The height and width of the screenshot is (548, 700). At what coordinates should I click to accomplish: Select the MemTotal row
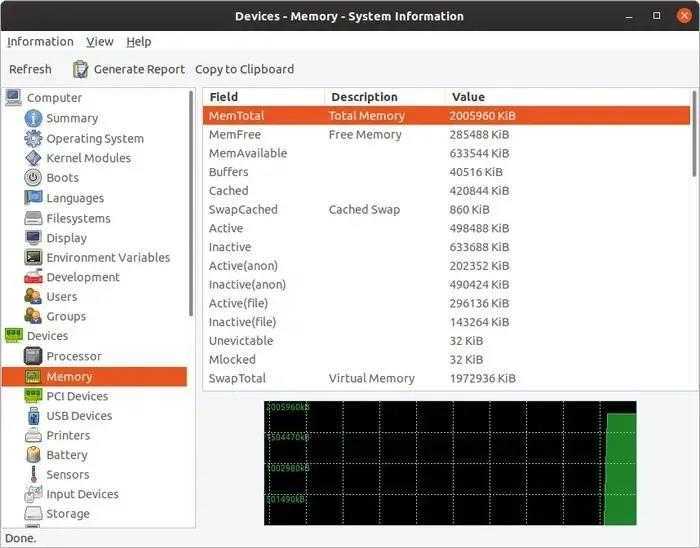[446, 116]
